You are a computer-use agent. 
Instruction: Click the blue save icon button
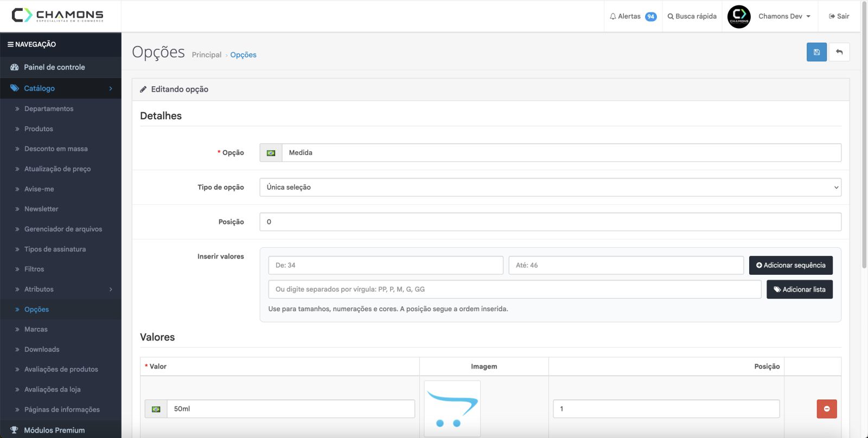(816, 52)
